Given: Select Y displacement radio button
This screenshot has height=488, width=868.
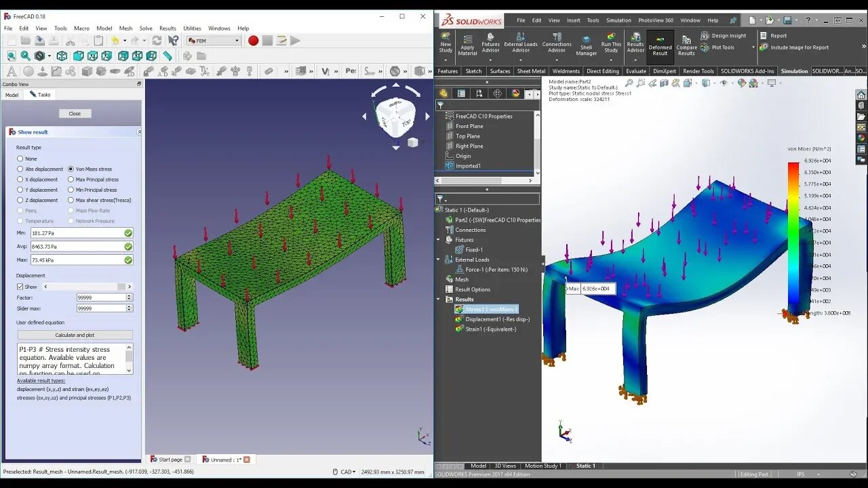Looking at the screenshot, I should click(x=20, y=190).
